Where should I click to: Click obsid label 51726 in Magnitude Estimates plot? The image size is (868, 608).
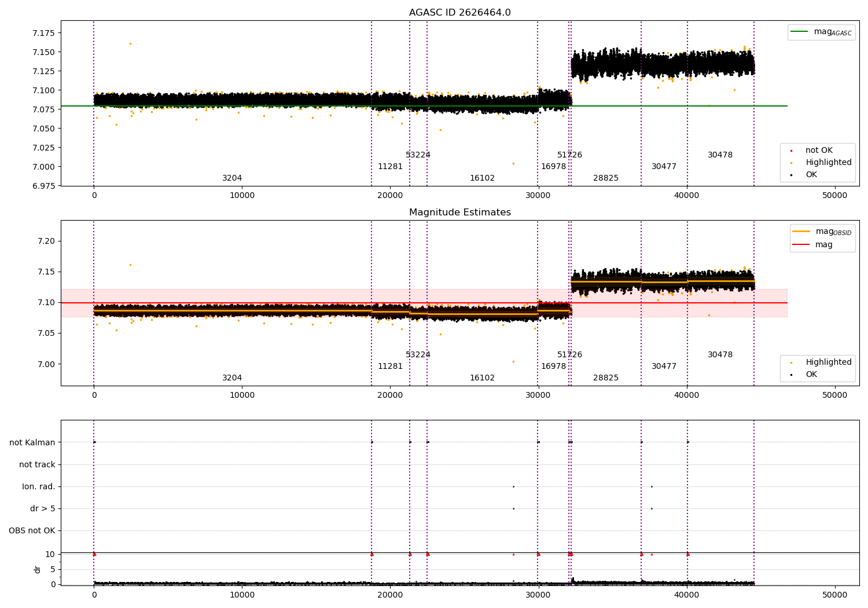pos(569,355)
